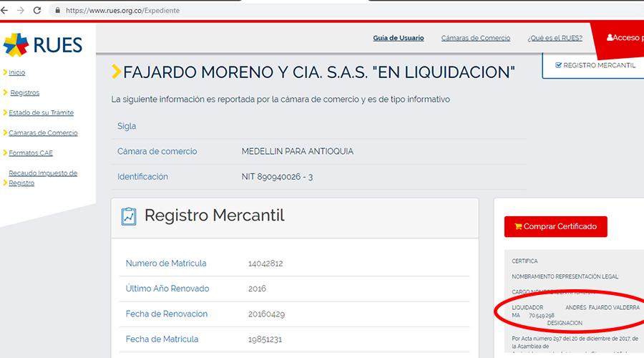The image size is (644, 358).
Task: Click the Registro Mercantil clipboard chart icon
Action: pyautogui.click(x=129, y=216)
